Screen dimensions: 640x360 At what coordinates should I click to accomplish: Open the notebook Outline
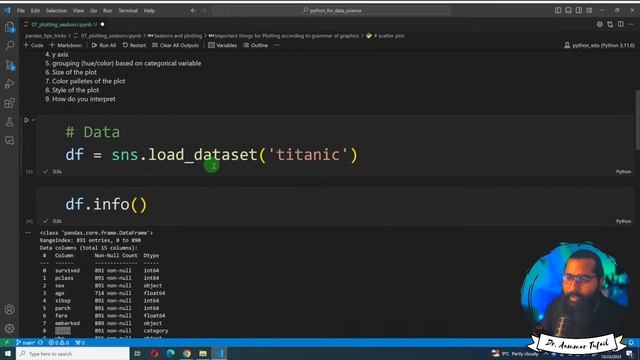click(256, 45)
